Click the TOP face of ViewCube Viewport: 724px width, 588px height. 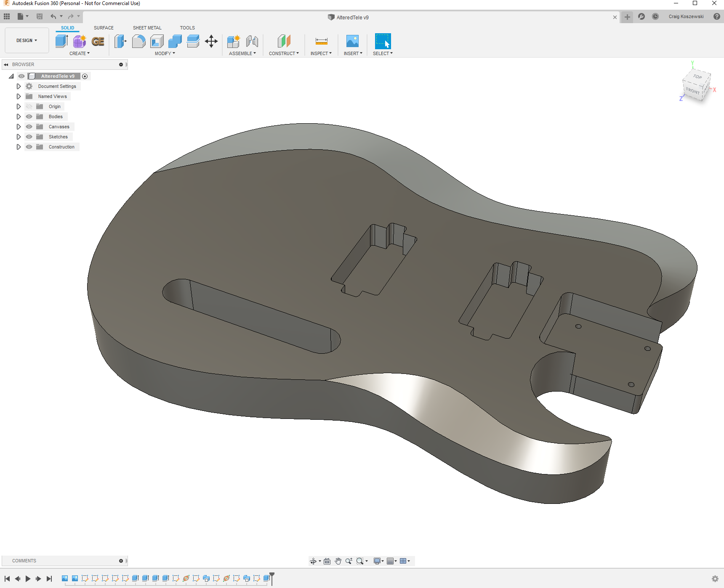(x=697, y=77)
